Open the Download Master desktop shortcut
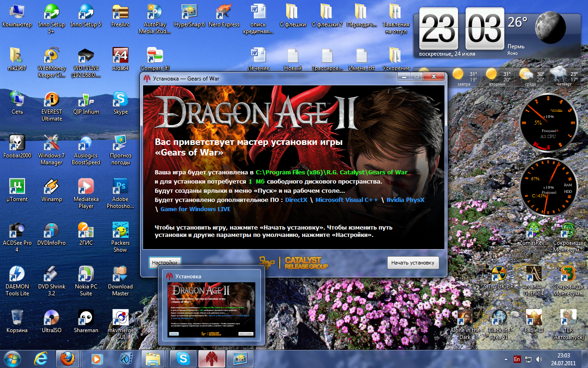 120,281
